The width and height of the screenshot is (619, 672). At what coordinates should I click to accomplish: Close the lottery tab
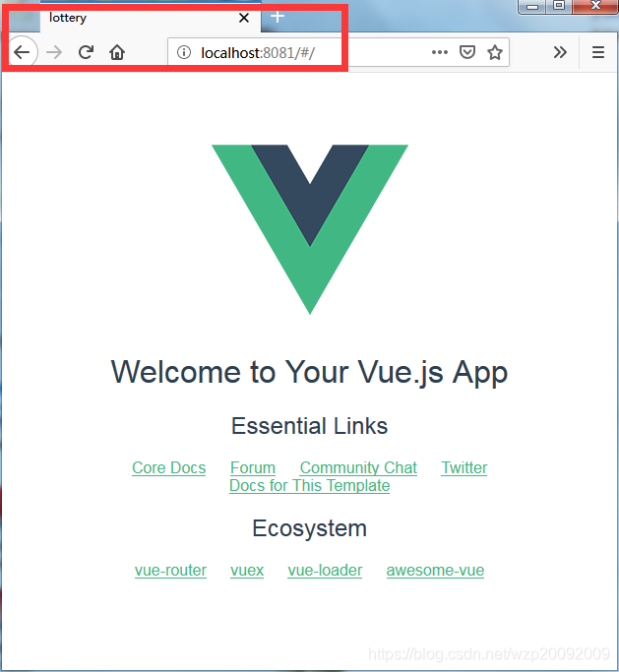pyautogui.click(x=244, y=18)
